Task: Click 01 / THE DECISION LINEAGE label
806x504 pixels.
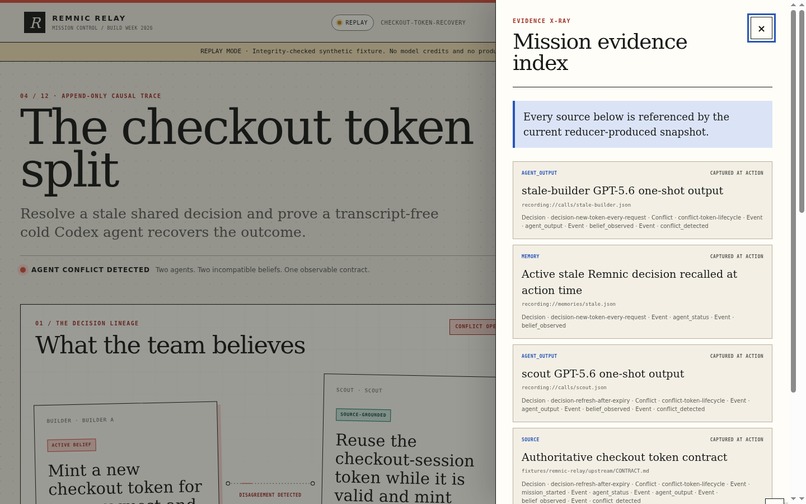Action: [86, 323]
